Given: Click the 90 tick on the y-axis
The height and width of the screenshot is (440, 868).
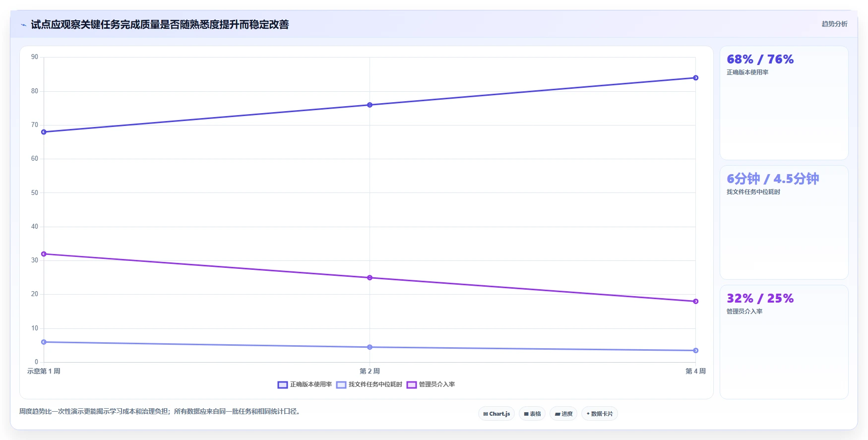Looking at the screenshot, I should pyautogui.click(x=35, y=57).
